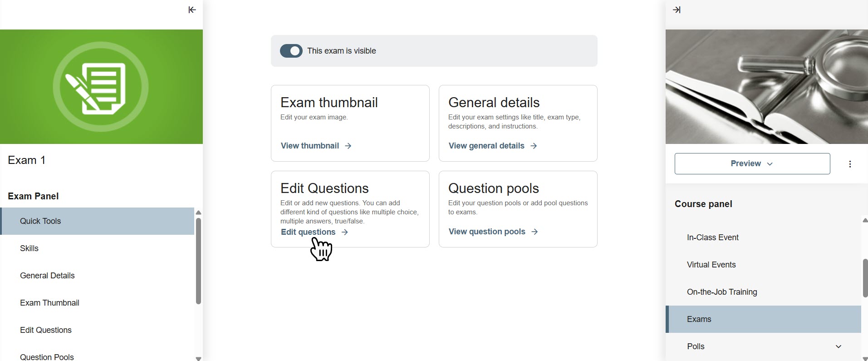Click the green exam document icon image
The width and height of the screenshot is (868, 361).
click(101, 87)
